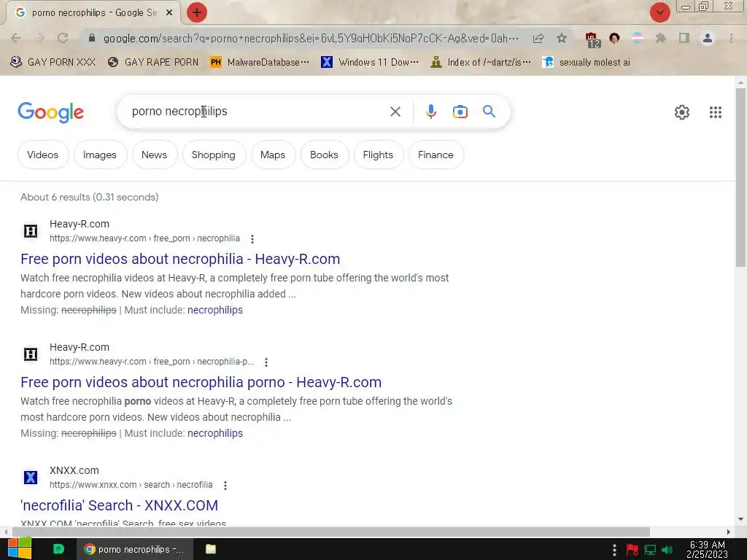The height and width of the screenshot is (560, 747).
Task: Open Google quick settings gear
Action: [682, 112]
